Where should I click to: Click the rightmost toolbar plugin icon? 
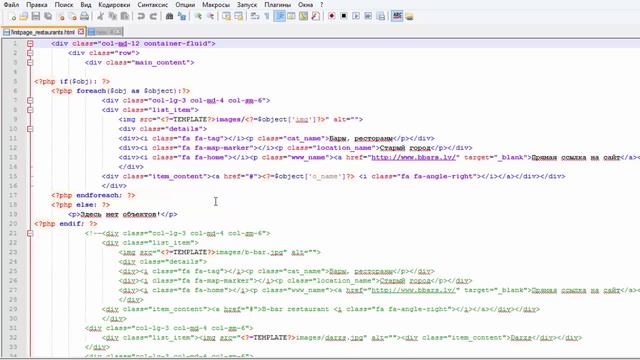click(x=409, y=16)
